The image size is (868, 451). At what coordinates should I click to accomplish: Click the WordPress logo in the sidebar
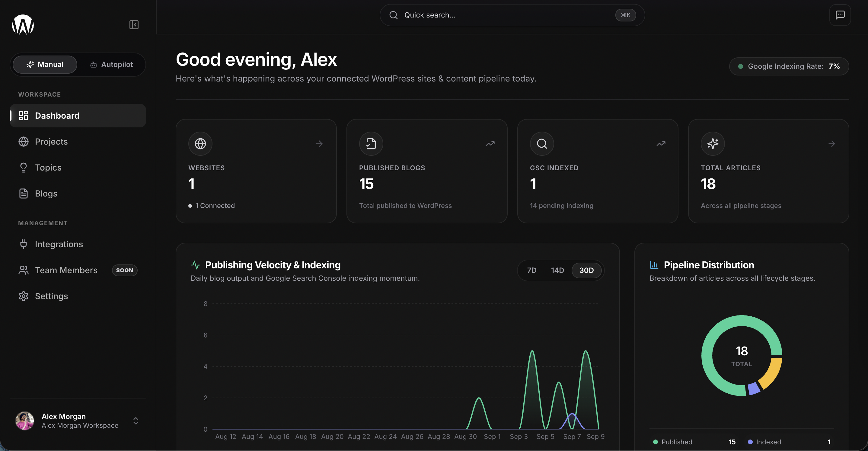[23, 25]
